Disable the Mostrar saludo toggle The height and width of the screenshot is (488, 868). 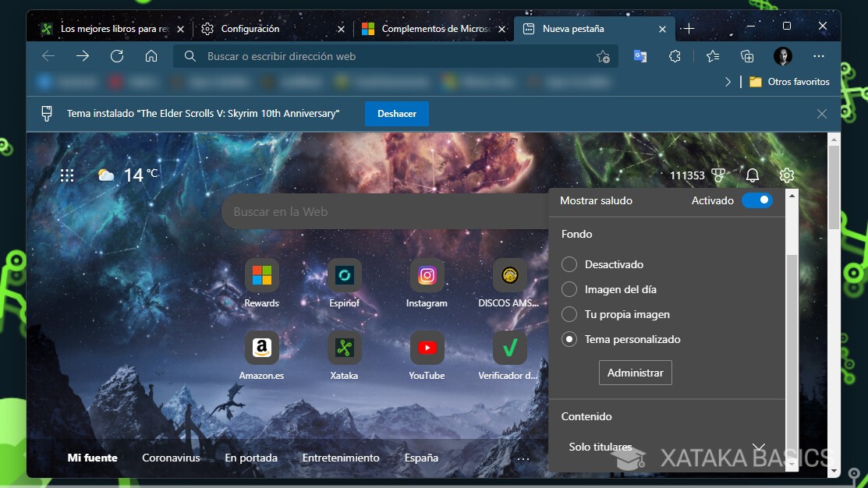point(756,200)
